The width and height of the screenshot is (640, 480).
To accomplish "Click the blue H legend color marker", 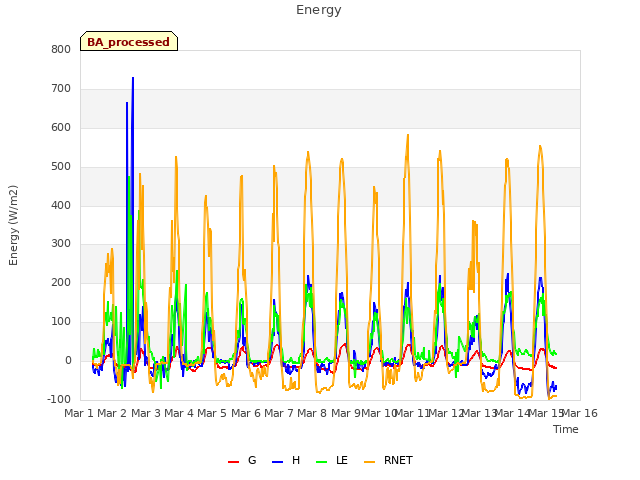I will point(277,462).
